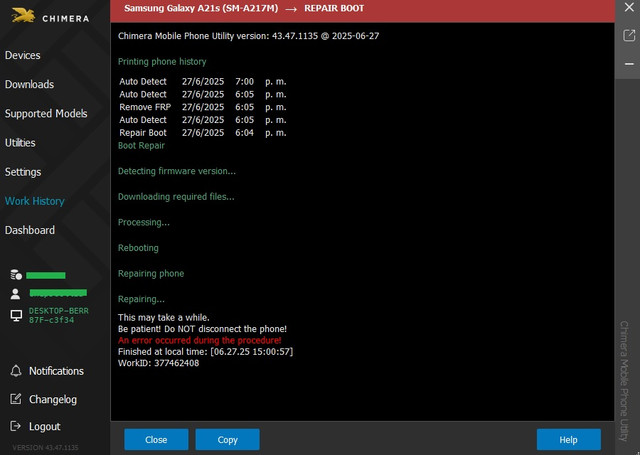The width and height of the screenshot is (640, 455).
Task: Select the Work History entry
Action: [35, 201]
